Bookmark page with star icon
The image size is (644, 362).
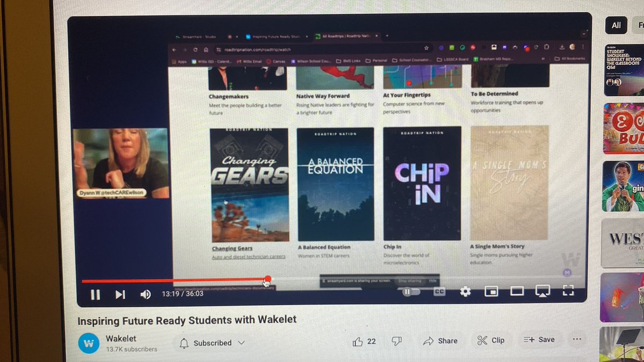tap(426, 48)
